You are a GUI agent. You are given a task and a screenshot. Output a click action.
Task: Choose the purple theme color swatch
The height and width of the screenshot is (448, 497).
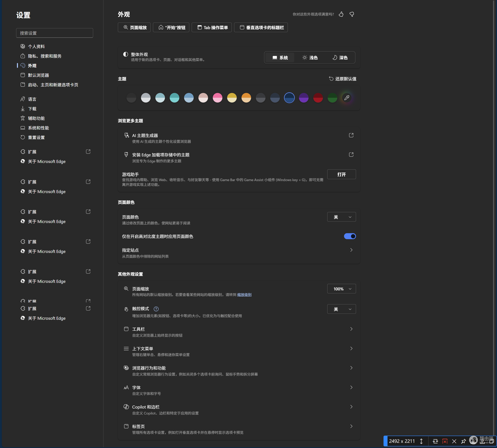(x=304, y=98)
